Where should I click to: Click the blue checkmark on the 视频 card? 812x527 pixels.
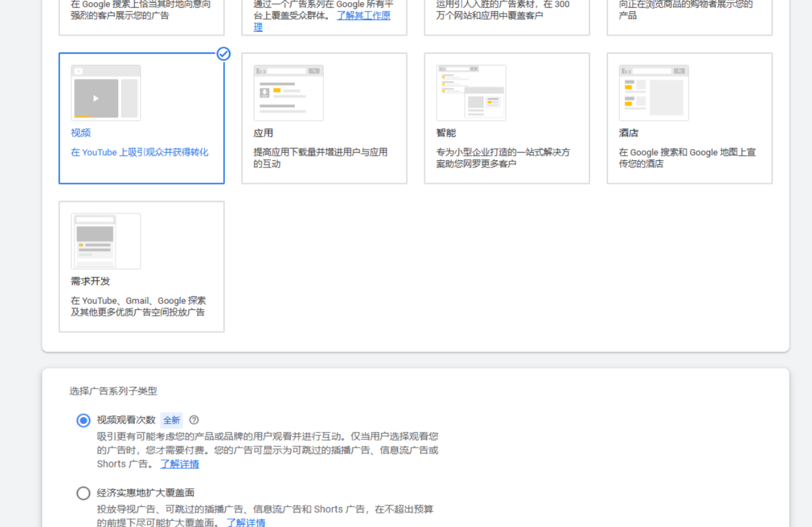click(x=224, y=54)
